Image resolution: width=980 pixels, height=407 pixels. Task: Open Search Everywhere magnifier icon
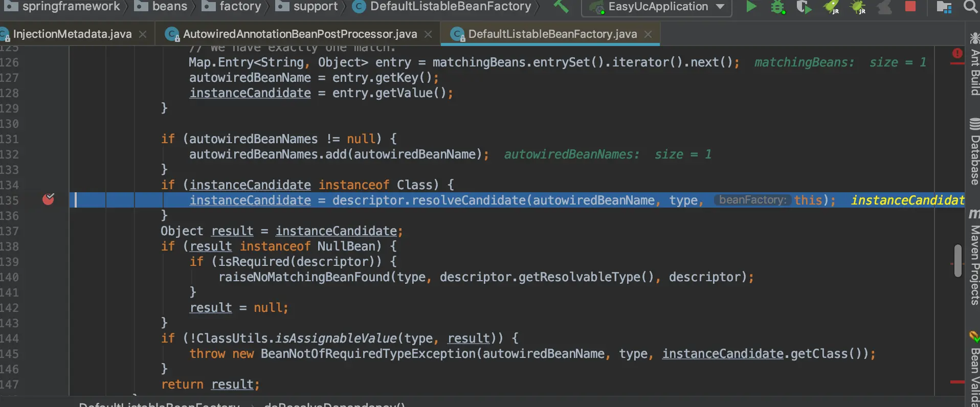(970, 6)
